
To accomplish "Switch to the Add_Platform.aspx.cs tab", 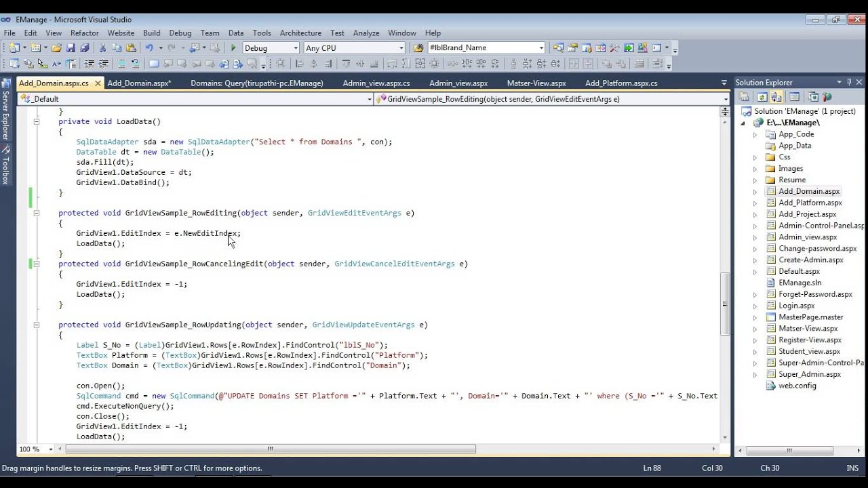I will click(621, 83).
